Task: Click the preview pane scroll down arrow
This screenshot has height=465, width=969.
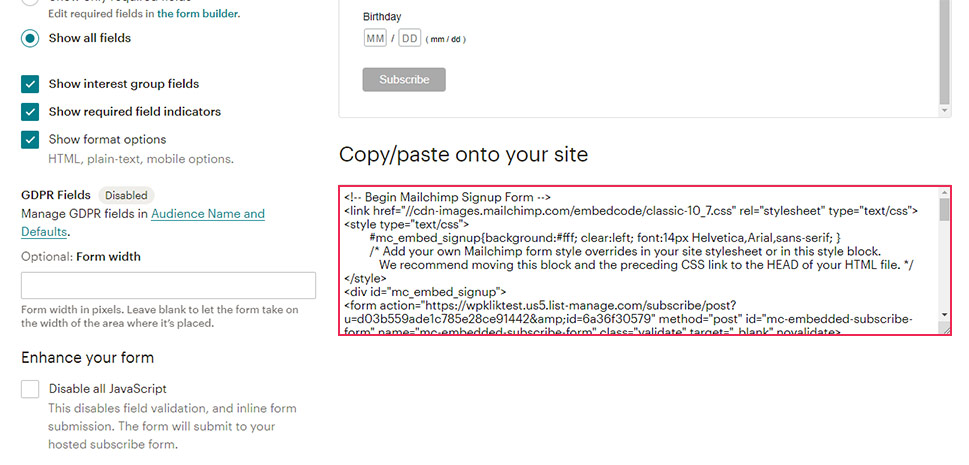Action: click(944, 110)
